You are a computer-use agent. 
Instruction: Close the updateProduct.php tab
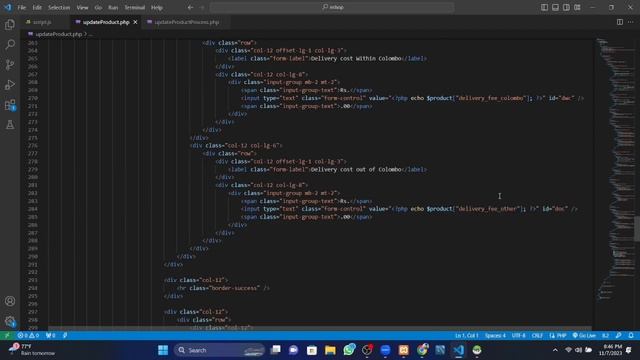(x=135, y=22)
